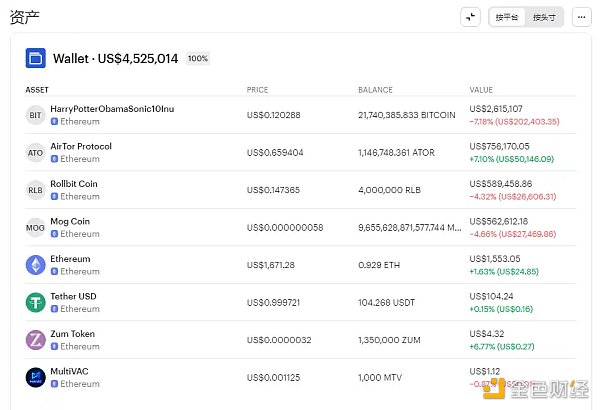Expand the Wallet US$4,525,014 section header
Screen dimensions: 600x410
[115, 59]
